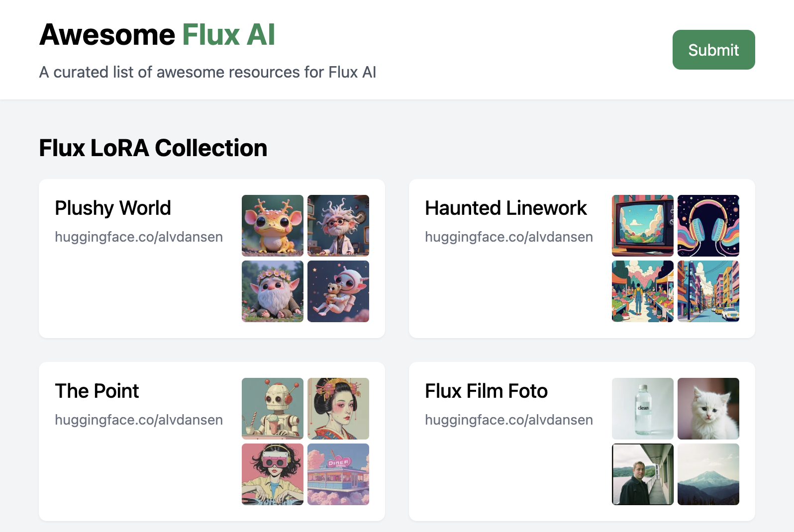Open the Plushy World card title

click(x=113, y=208)
